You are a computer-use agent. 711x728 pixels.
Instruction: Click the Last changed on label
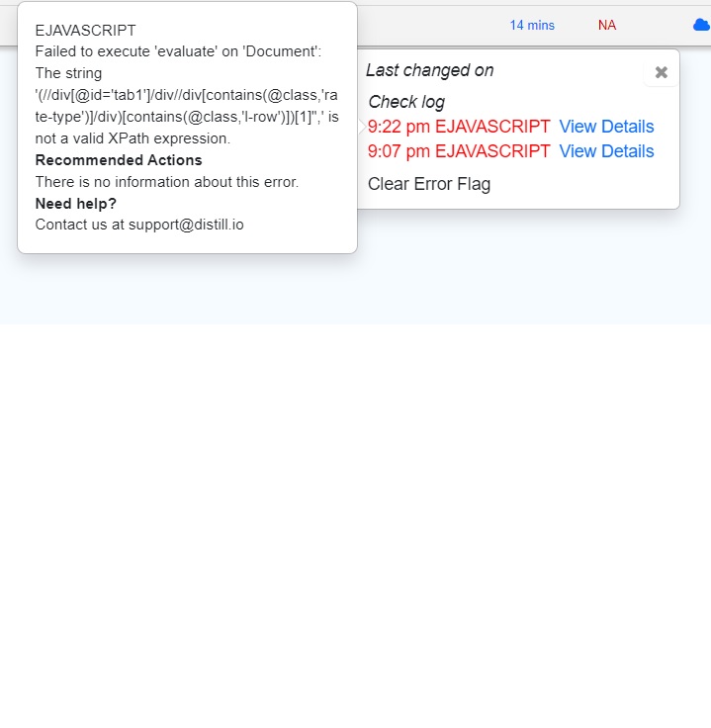(430, 70)
